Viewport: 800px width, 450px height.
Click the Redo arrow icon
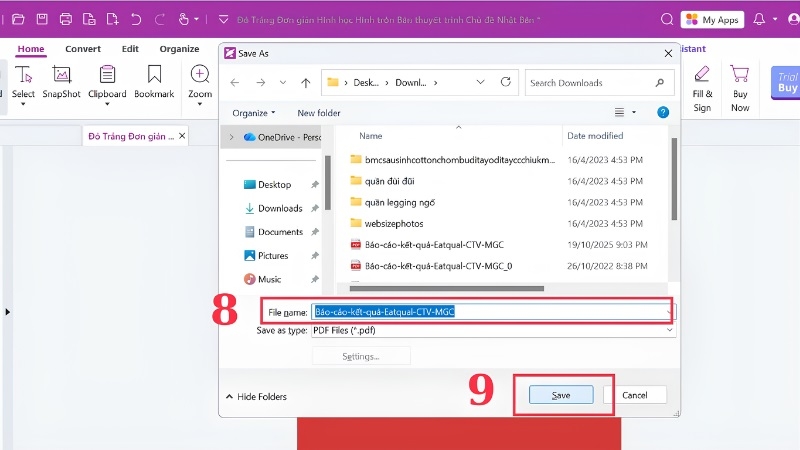(x=160, y=19)
